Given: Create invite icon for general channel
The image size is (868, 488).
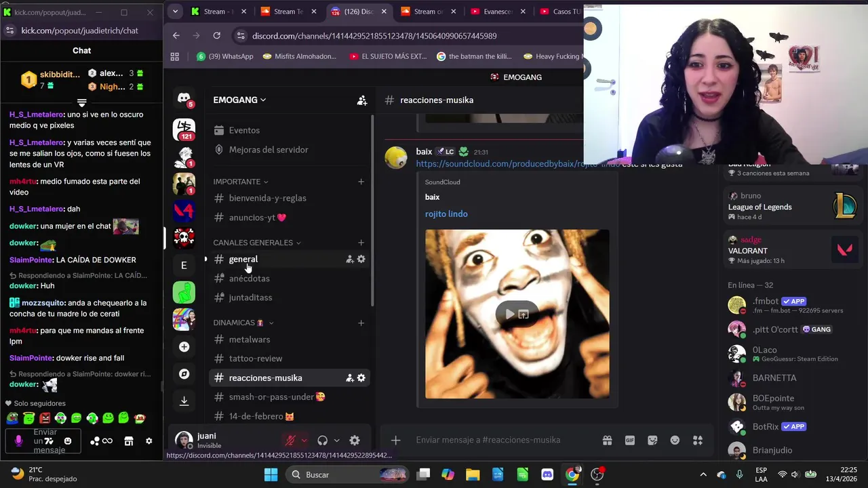Looking at the screenshot, I should (x=350, y=259).
